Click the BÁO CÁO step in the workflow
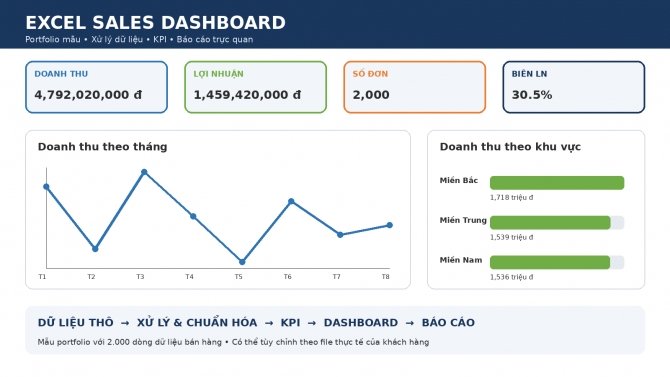The width and height of the screenshot is (670, 377). [x=448, y=323]
